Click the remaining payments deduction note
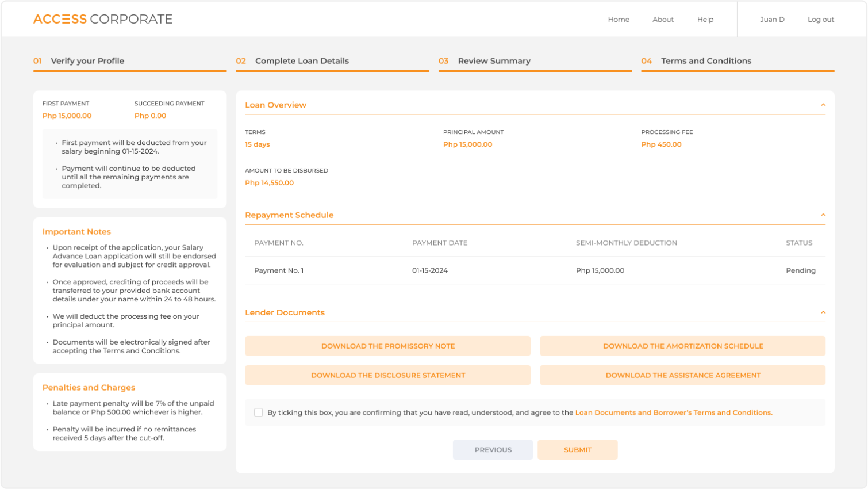This screenshot has width=868, height=489. tap(129, 177)
